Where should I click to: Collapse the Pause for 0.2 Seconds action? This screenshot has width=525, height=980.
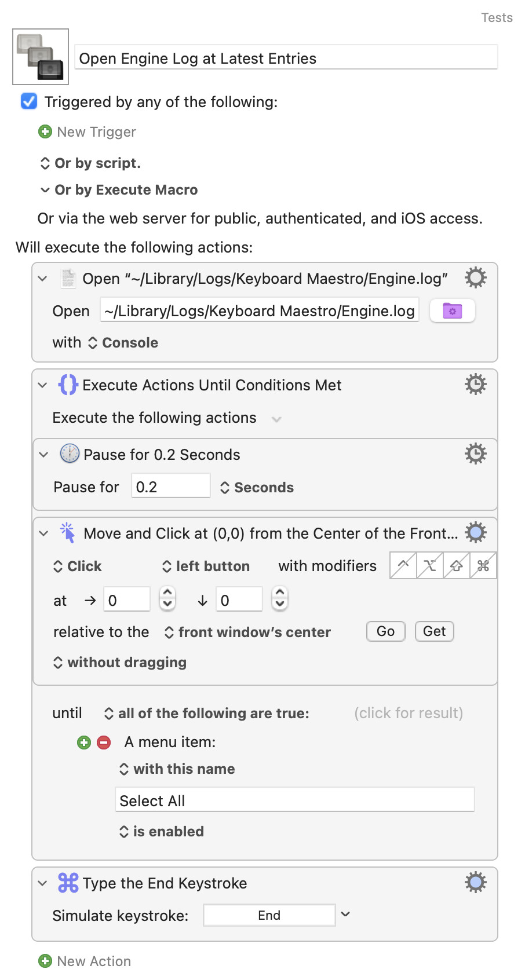click(x=43, y=455)
